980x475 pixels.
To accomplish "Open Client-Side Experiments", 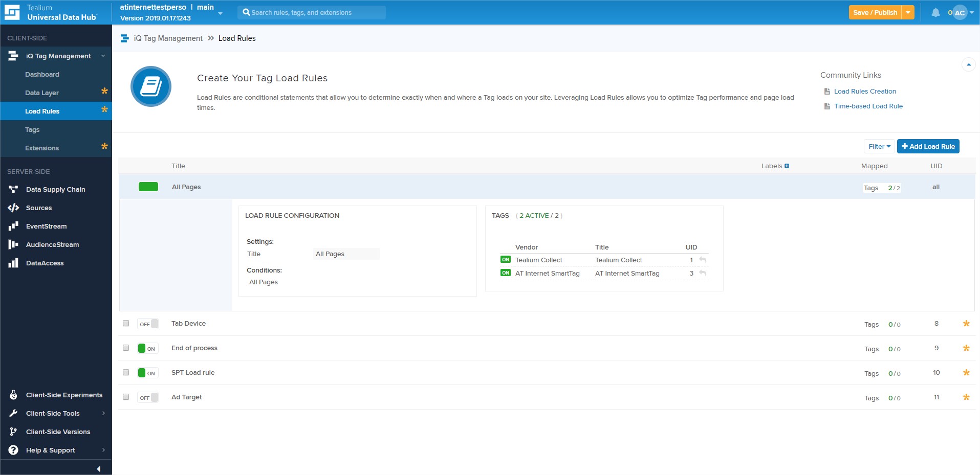I will [x=64, y=395].
